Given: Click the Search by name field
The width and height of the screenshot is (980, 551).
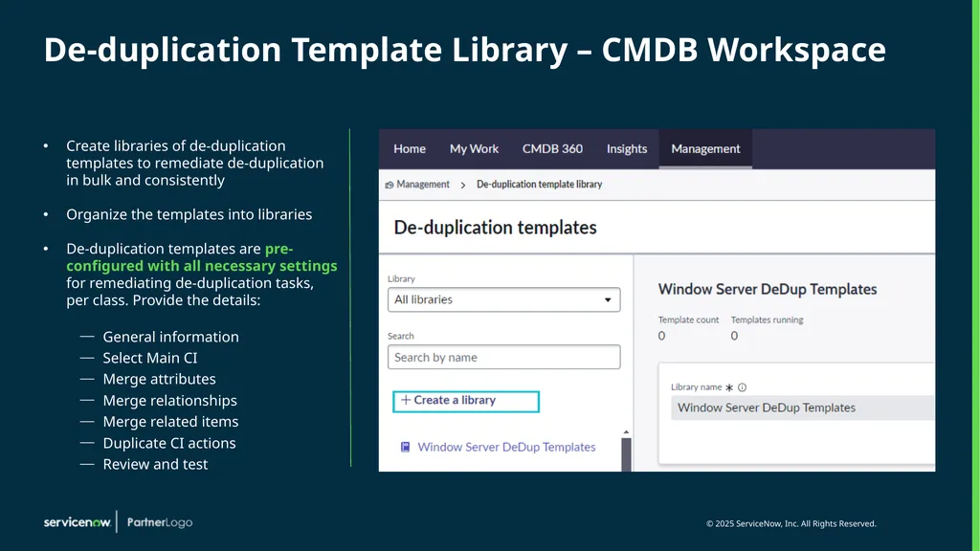Looking at the screenshot, I should (503, 358).
